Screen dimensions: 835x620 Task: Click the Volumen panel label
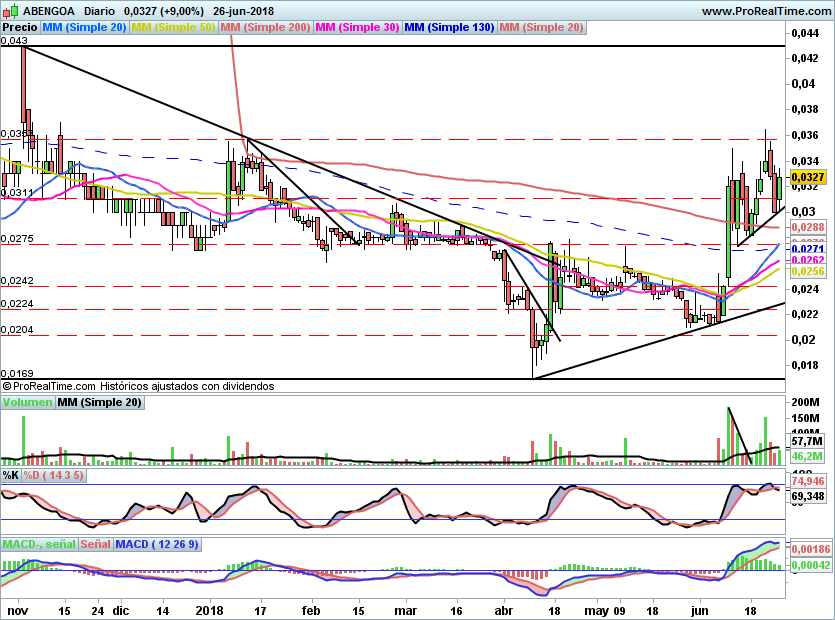[x=28, y=402]
